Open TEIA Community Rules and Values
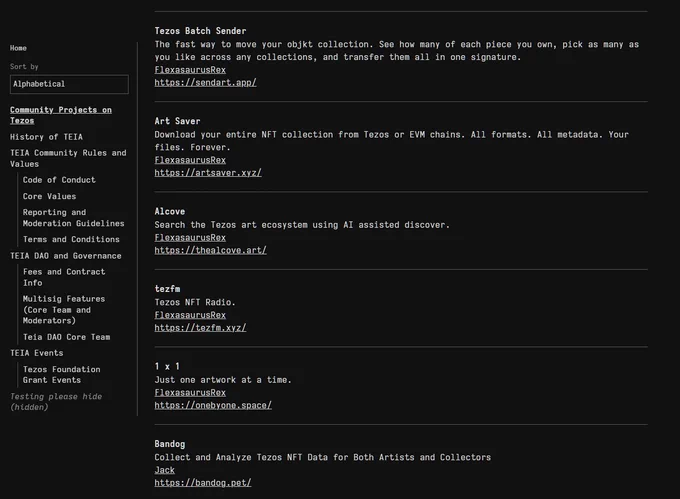 click(x=68, y=158)
